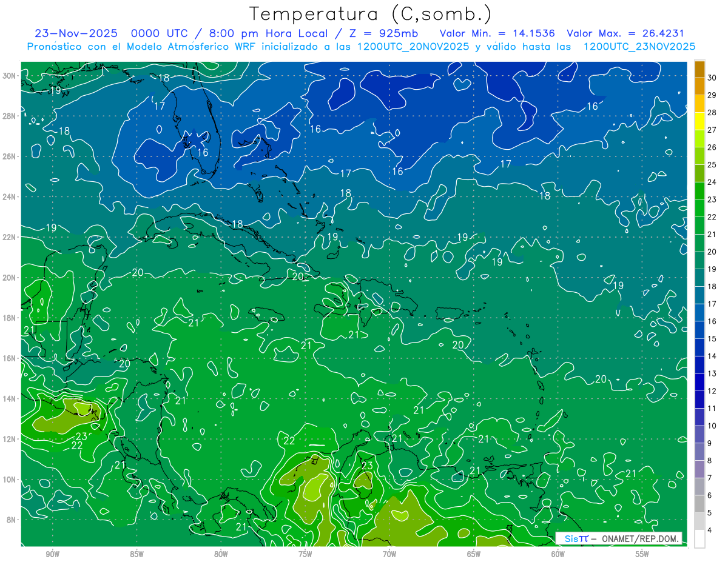Click the yellow legend swatch between 27 and 28
This screenshot has height=562, width=728.
coord(699,121)
